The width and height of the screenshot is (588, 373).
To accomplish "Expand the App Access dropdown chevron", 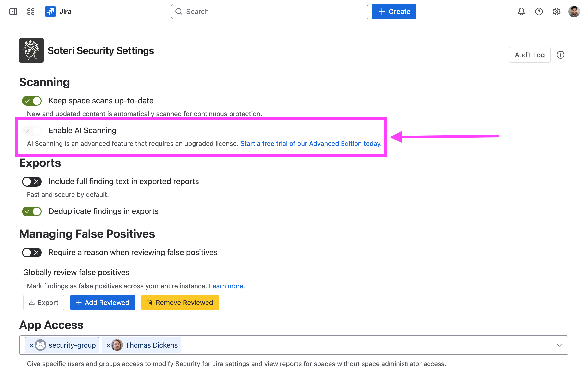I will coord(559,345).
